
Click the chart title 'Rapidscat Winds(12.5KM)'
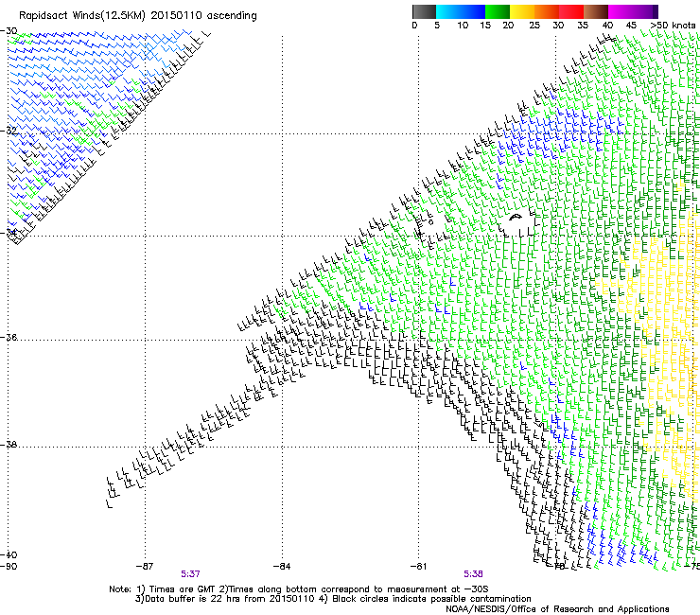pos(82,16)
